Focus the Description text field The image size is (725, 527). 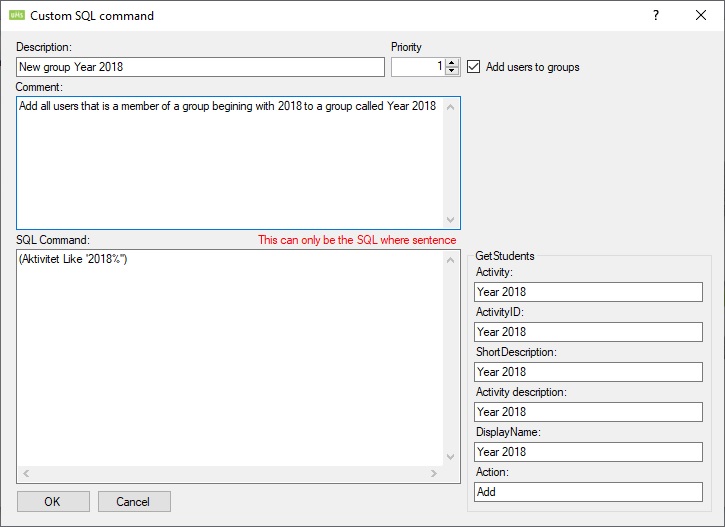[200, 67]
